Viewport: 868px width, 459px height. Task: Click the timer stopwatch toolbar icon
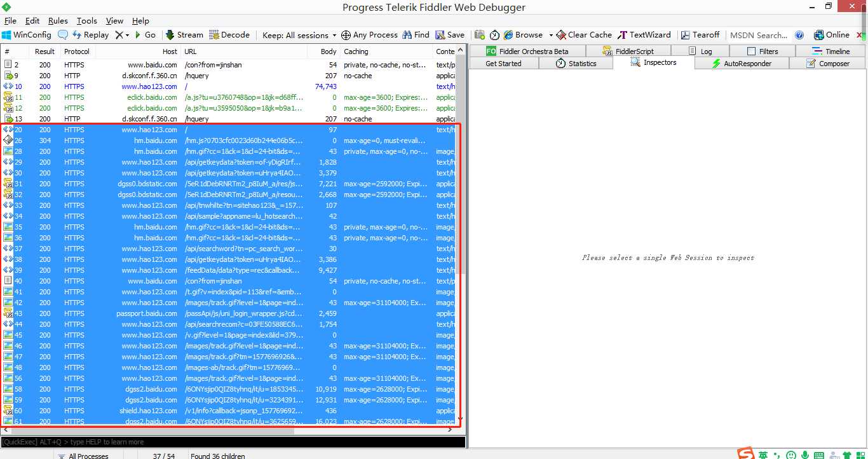pos(494,35)
